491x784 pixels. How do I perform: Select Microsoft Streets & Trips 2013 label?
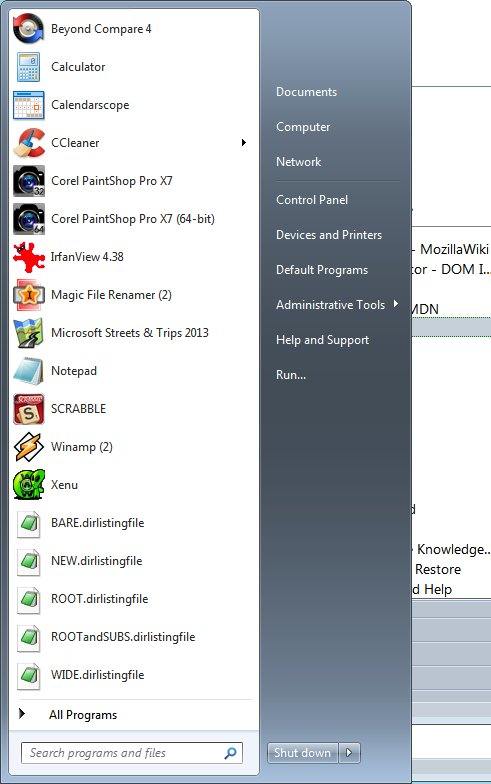coord(130,333)
